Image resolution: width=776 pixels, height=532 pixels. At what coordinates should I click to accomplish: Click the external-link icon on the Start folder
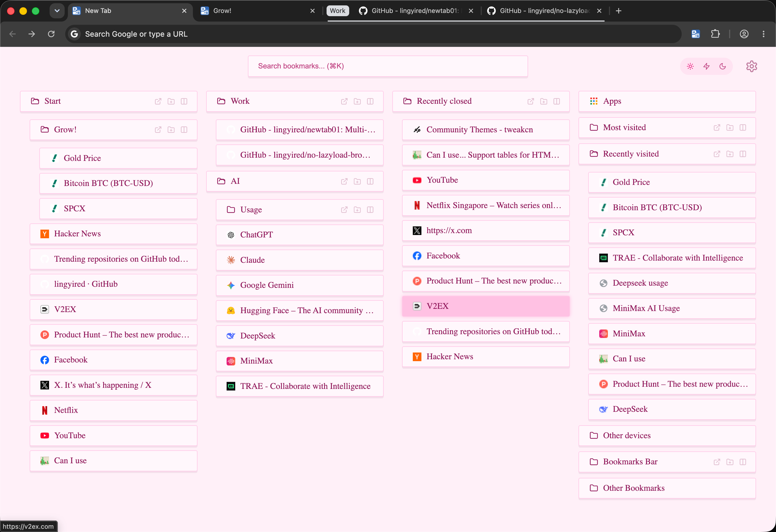tap(158, 101)
